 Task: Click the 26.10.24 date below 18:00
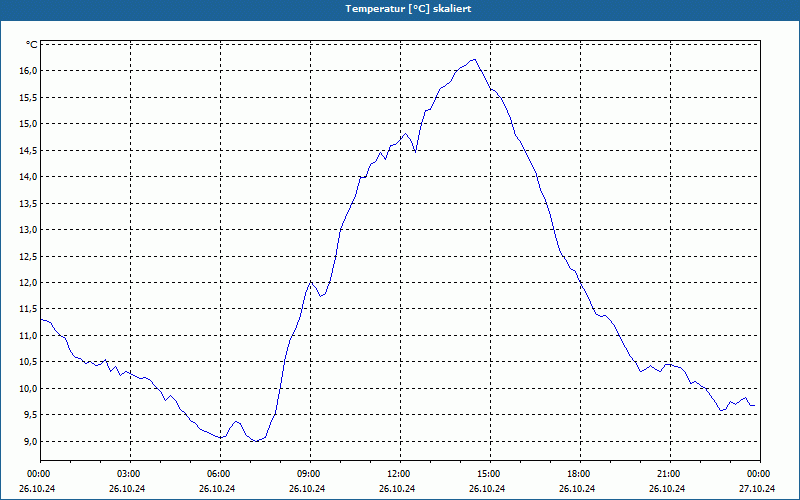click(x=577, y=488)
